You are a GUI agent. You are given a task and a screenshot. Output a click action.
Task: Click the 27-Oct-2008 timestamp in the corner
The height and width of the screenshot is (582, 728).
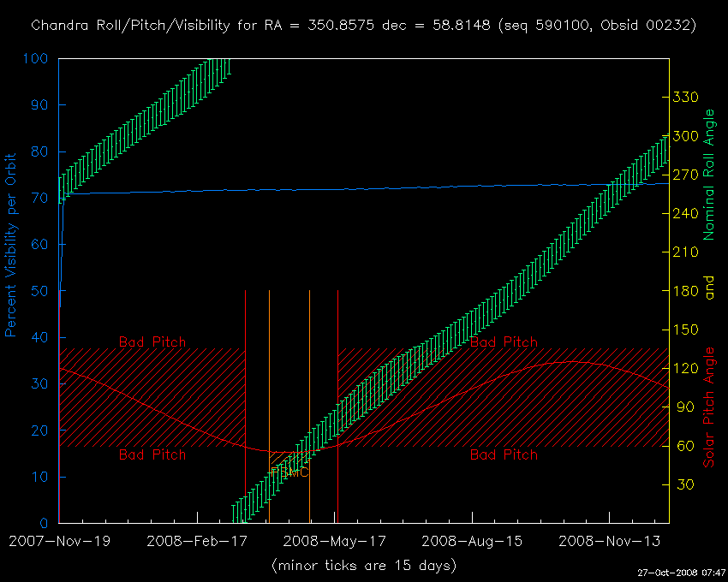click(679, 572)
